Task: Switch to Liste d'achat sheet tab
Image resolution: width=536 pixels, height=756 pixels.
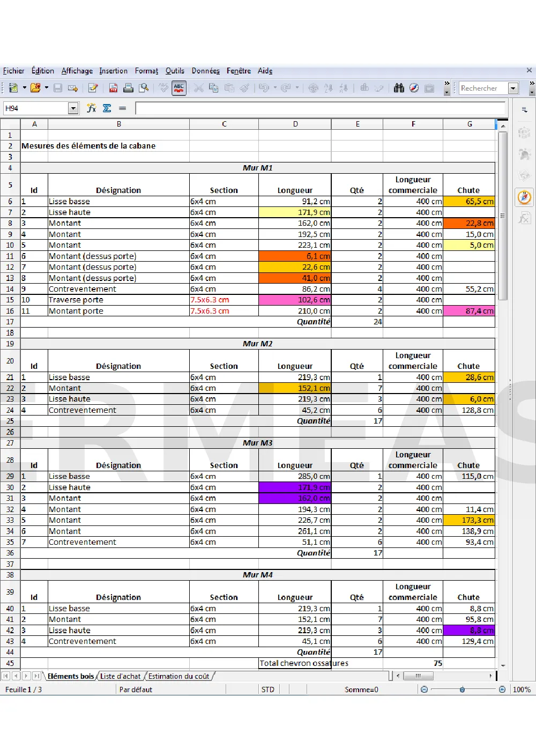Action: (120, 676)
